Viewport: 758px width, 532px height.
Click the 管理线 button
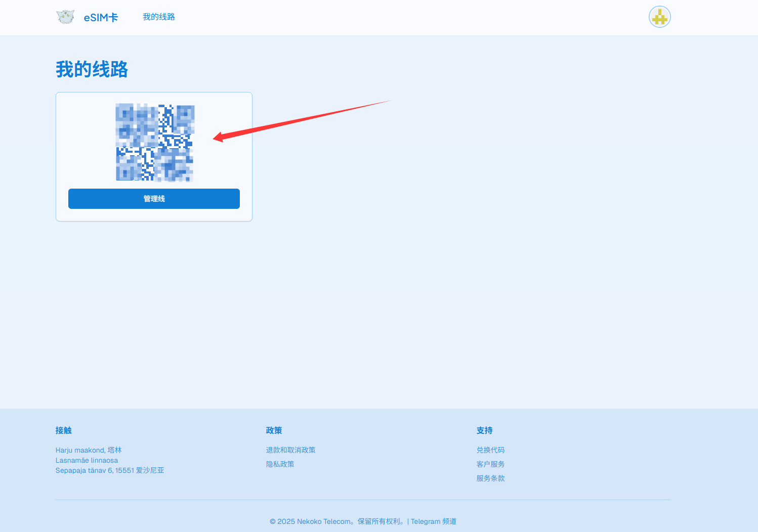click(x=154, y=199)
